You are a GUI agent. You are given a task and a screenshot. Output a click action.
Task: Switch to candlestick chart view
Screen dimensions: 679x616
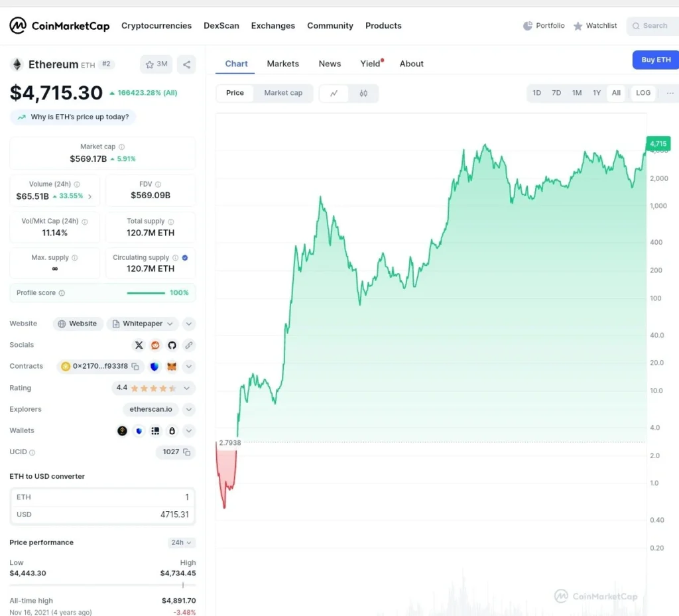tap(364, 93)
